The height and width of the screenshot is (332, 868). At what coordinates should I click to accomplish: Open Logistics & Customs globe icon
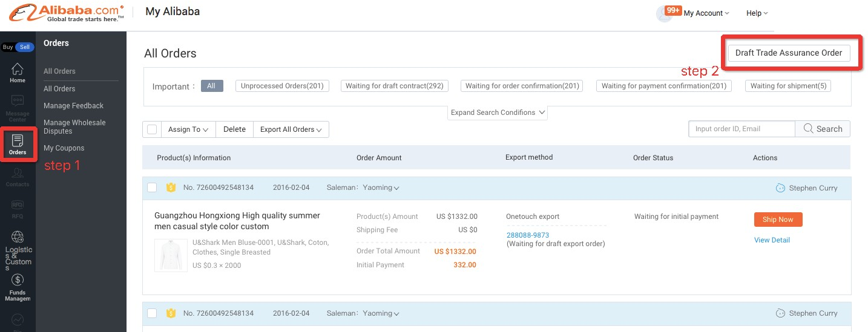[x=18, y=237]
